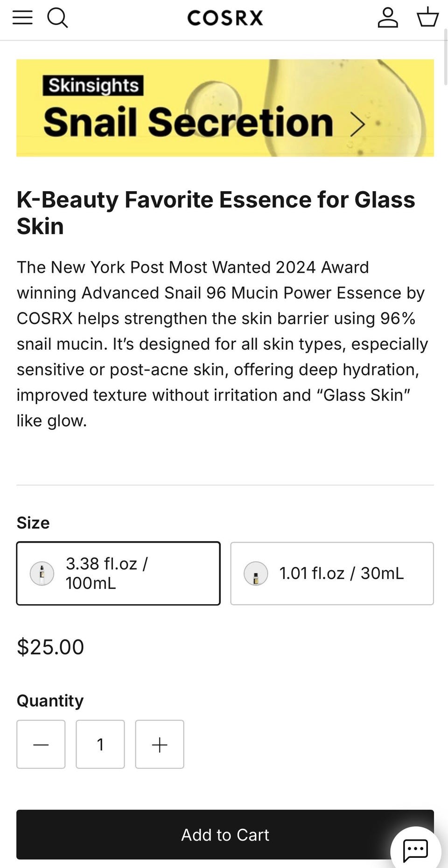Click the $25.00 price text
The width and height of the screenshot is (448, 868).
[50, 647]
